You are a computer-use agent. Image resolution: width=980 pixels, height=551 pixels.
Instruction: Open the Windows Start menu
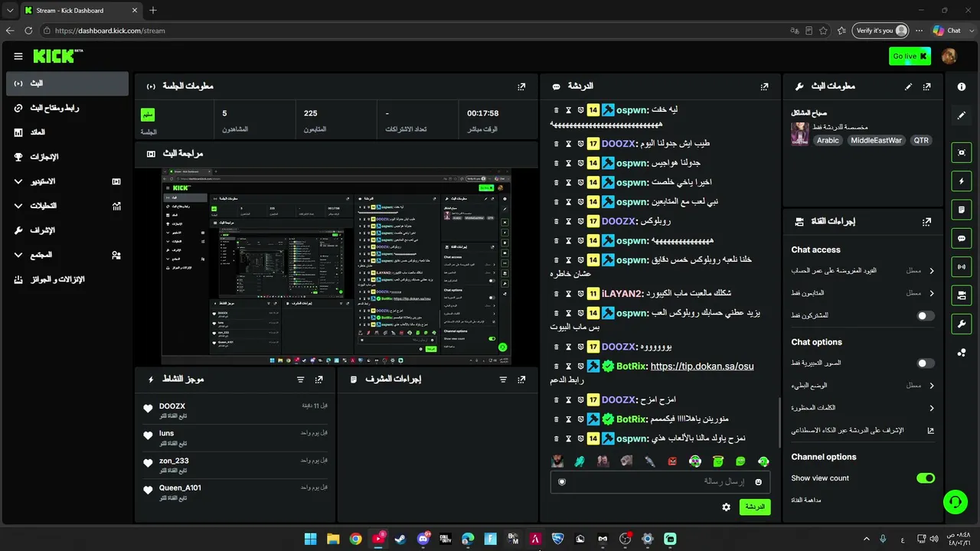[x=310, y=539]
